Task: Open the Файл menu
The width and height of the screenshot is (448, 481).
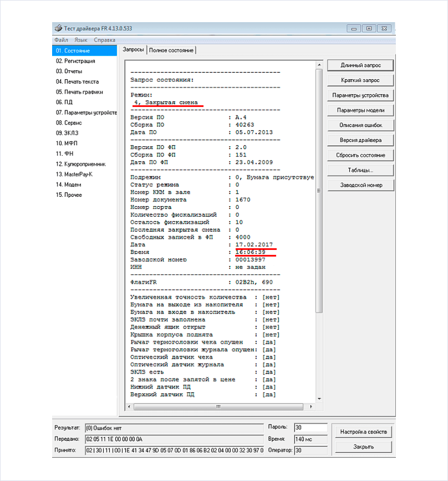Action: click(61, 40)
